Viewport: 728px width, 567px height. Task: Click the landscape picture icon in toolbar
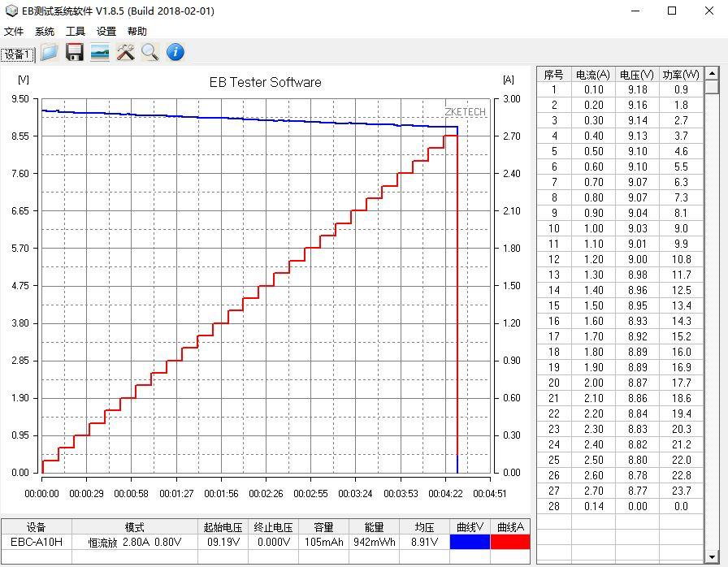pos(100,53)
